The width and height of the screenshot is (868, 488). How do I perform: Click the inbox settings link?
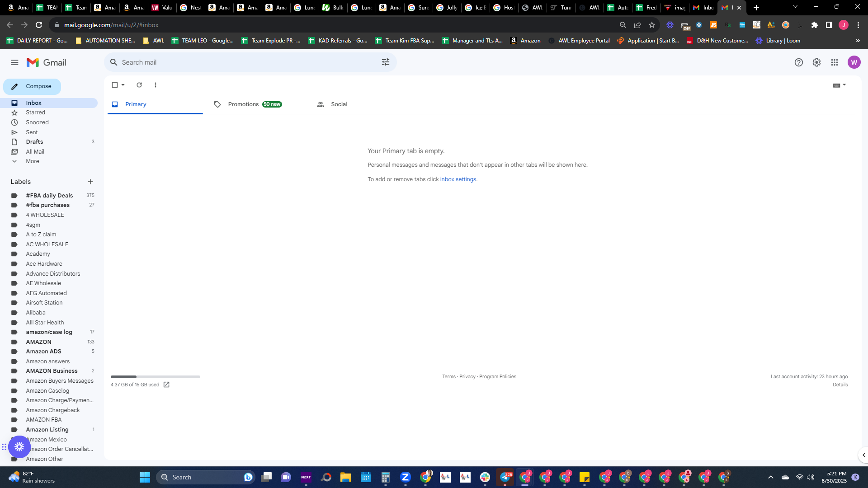pyautogui.click(x=458, y=179)
